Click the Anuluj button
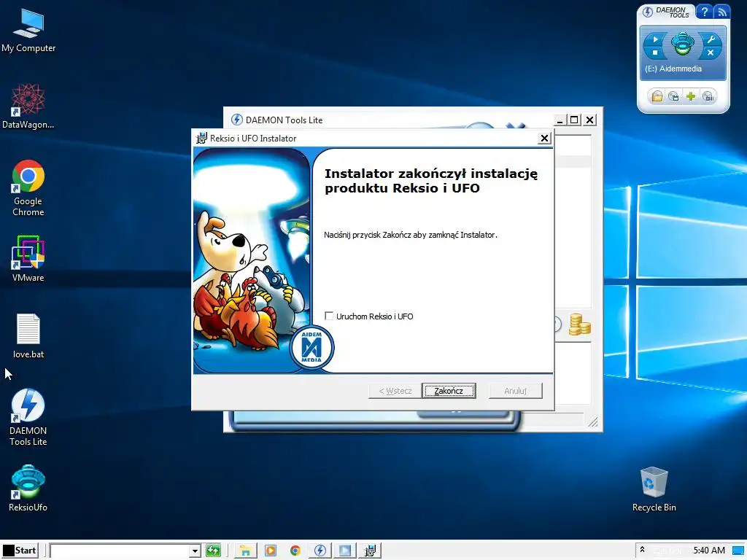 click(516, 391)
